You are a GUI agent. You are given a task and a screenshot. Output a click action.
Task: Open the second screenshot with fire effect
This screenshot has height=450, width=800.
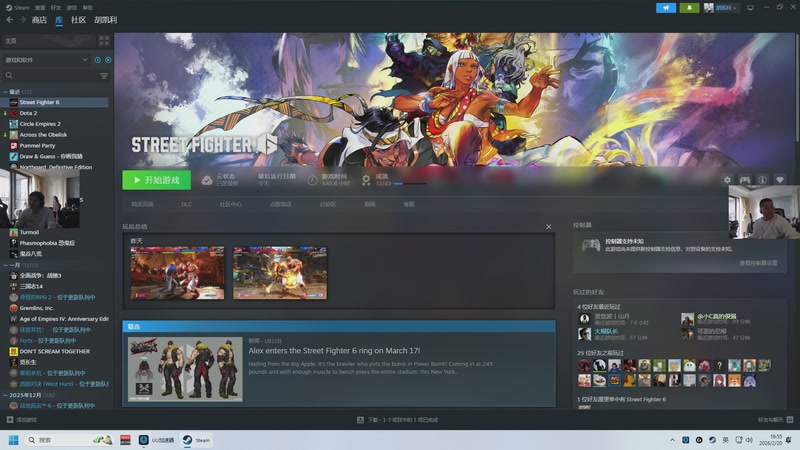[x=280, y=273]
